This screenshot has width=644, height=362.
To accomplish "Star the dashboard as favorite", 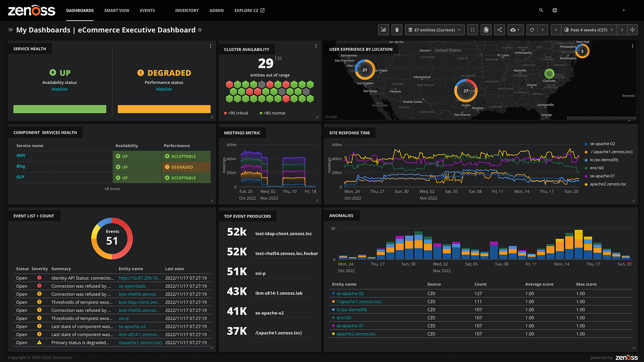I will click(200, 30).
